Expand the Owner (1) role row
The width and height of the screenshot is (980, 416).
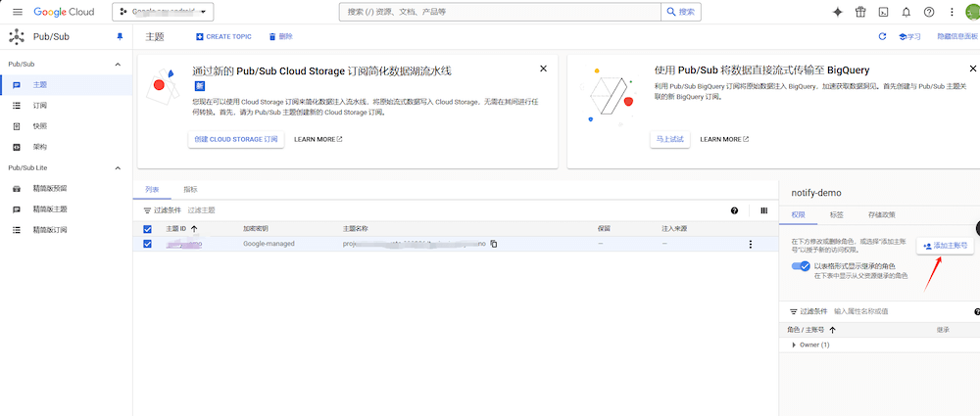794,345
